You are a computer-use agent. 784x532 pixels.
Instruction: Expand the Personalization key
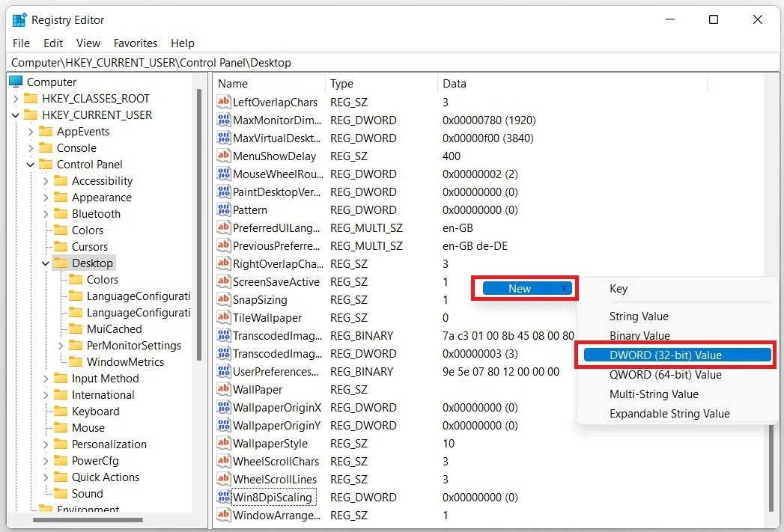click(x=46, y=444)
